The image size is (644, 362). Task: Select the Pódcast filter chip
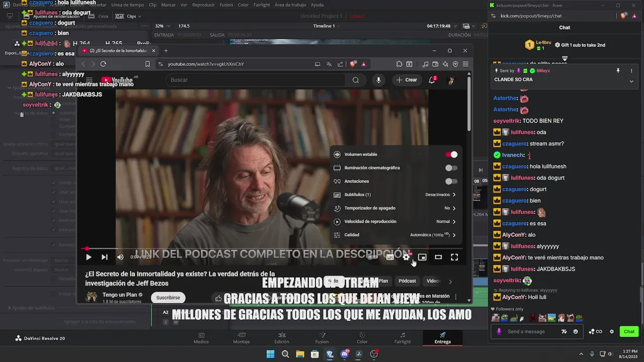coord(407,281)
